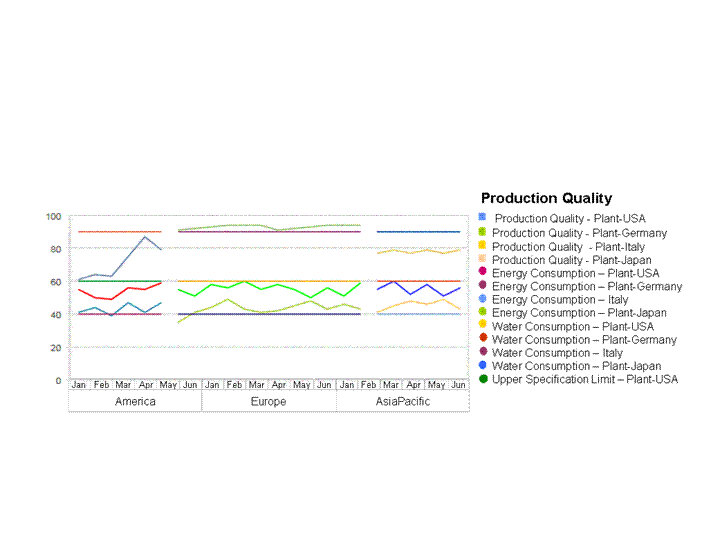Click Water Consumption – Plant-Germany legend marker
This screenshot has width=720, height=540.
pos(483,340)
